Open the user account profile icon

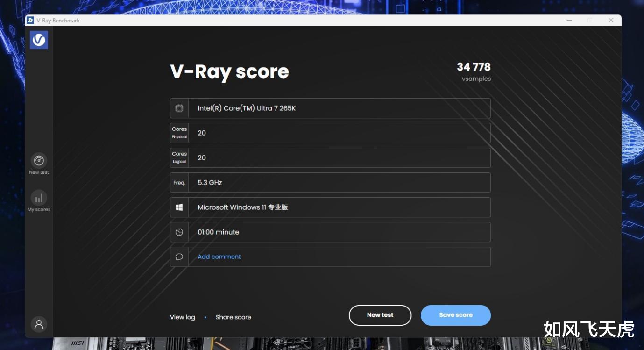39,324
